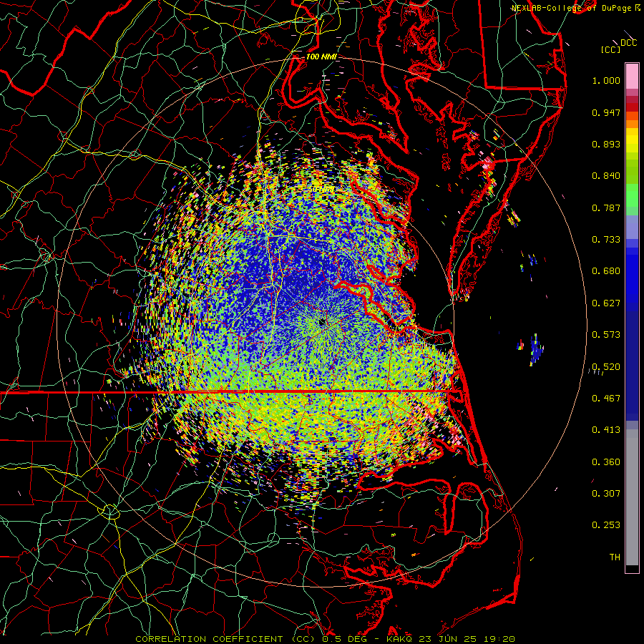This screenshot has height=644, width=644.
Task: Select the 0.307 legend value
Action: pos(606,494)
